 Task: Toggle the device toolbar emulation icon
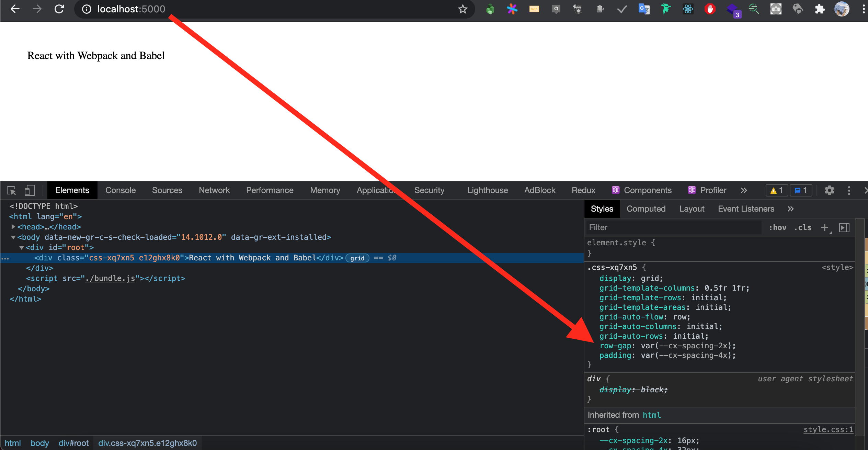30,190
